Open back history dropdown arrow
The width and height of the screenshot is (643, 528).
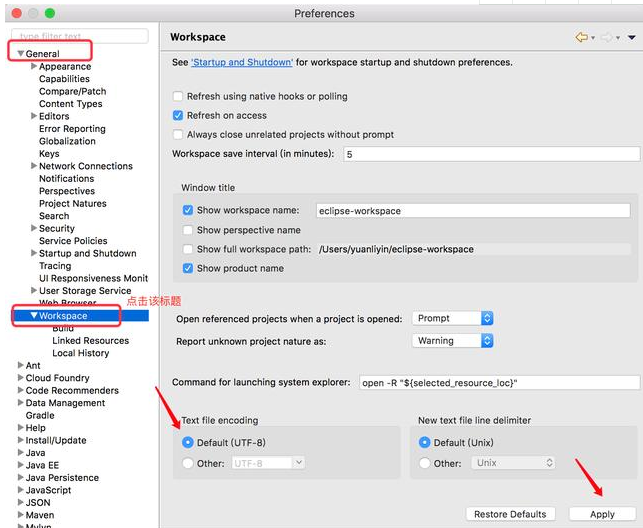coord(593,38)
